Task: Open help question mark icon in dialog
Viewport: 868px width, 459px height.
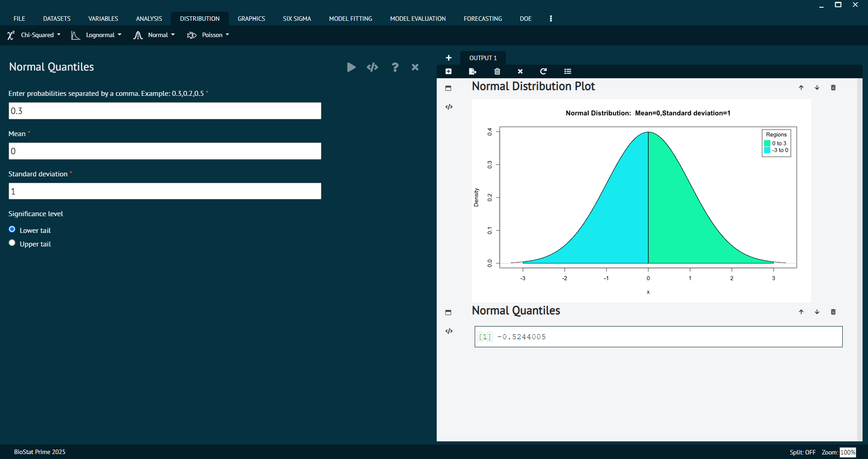Action: pos(395,67)
